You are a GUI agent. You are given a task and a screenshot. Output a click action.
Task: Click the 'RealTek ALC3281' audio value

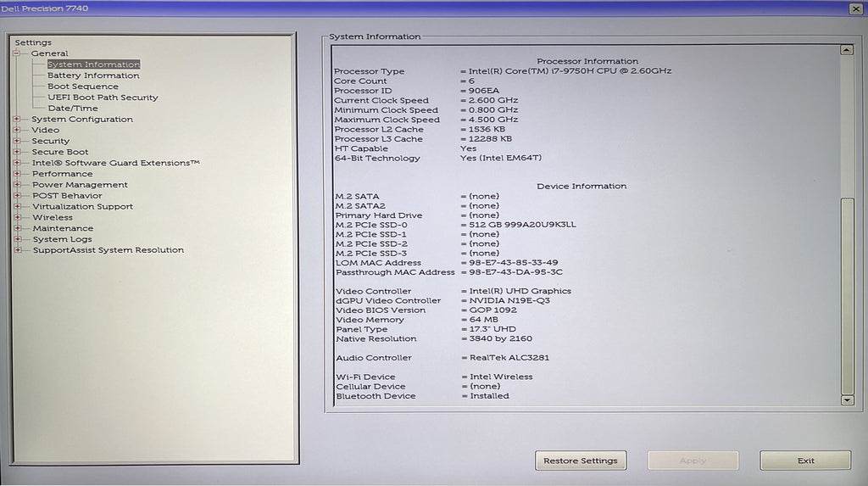tap(509, 357)
